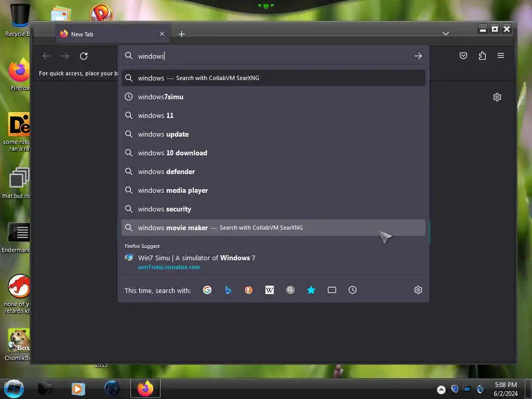
Task: Open the Save to Pocket button
Action: (463, 56)
